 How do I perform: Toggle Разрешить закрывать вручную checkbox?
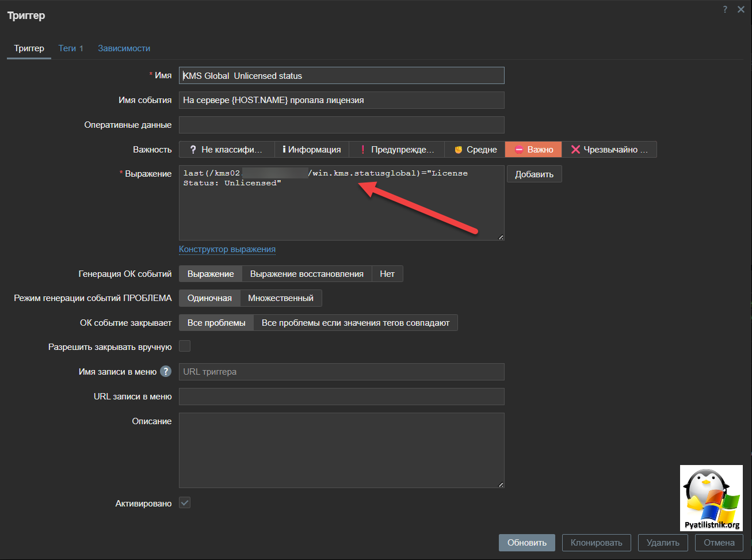click(185, 346)
